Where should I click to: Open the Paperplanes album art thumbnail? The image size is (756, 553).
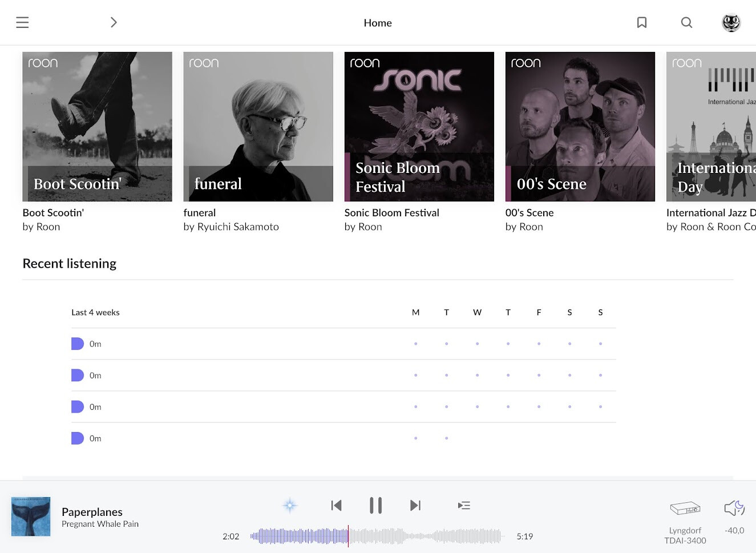[31, 516]
